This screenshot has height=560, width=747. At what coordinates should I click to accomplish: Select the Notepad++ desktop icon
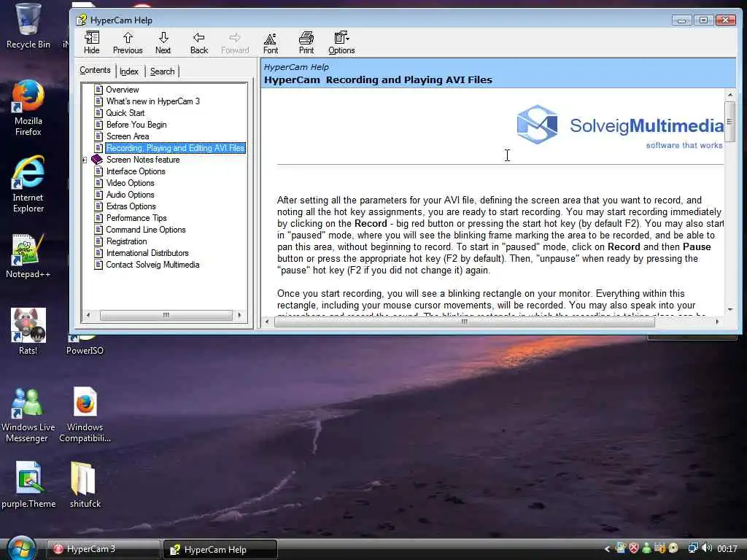point(28,256)
